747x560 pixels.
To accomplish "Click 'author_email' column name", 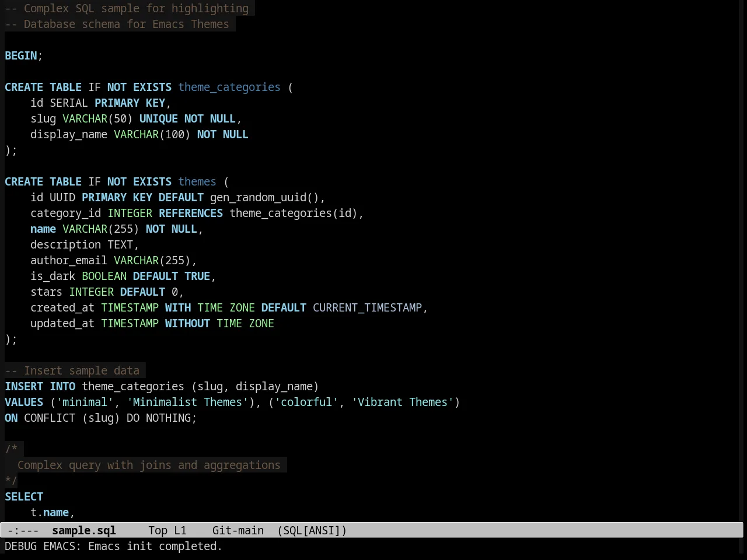I will (x=69, y=261).
